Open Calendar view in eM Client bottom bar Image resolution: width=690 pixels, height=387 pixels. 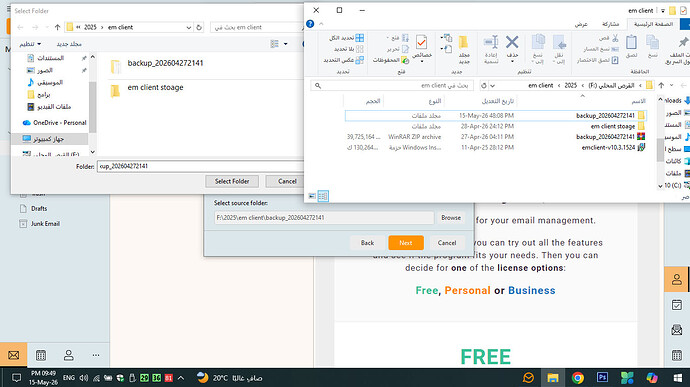tap(41, 355)
